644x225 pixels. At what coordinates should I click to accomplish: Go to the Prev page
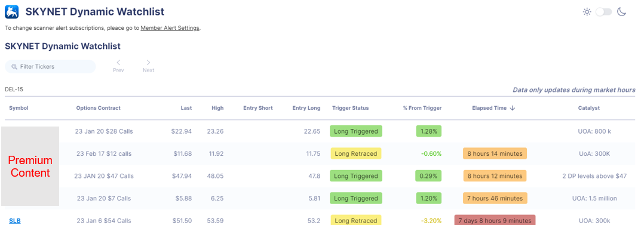pos(118,66)
